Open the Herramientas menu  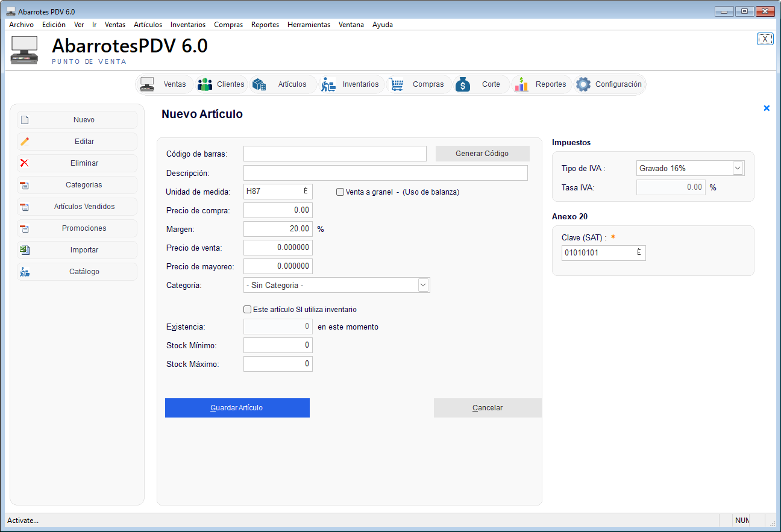(309, 25)
